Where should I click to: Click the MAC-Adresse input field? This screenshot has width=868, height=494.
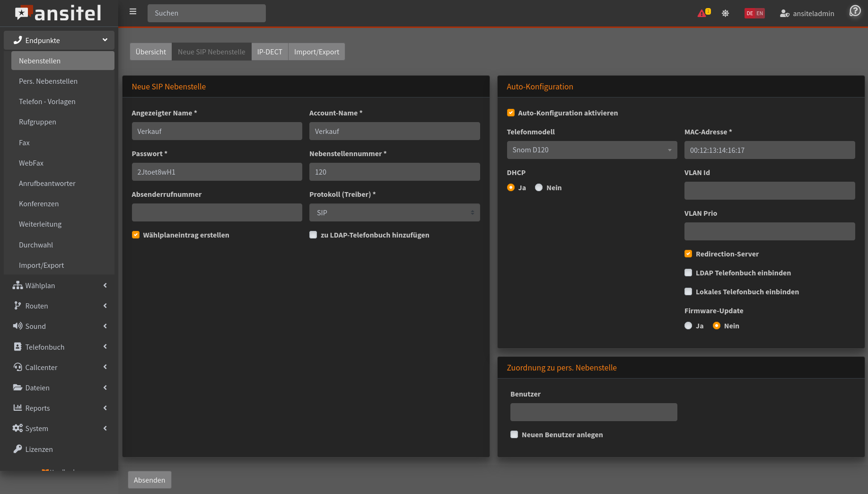tap(770, 150)
